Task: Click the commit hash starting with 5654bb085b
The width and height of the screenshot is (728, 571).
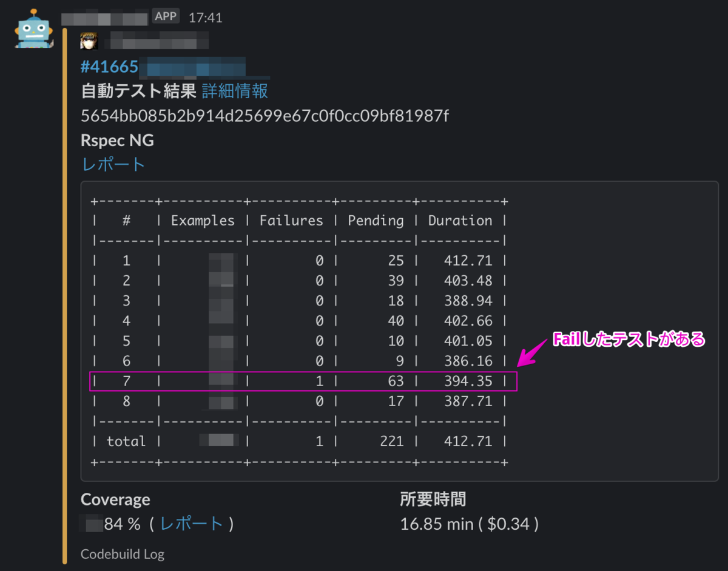Action: [265, 116]
